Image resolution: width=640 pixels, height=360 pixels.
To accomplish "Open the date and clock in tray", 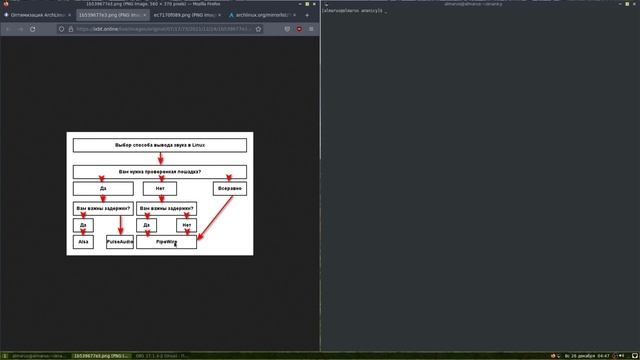I will coord(587,356).
